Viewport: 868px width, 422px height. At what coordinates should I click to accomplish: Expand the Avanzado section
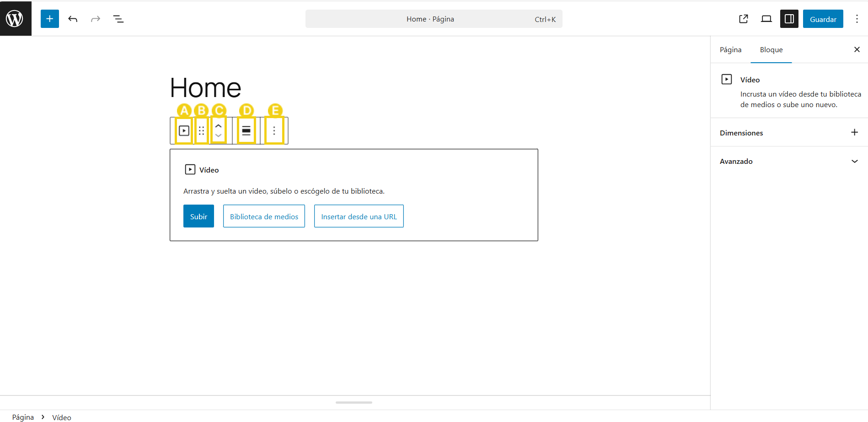(x=854, y=161)
